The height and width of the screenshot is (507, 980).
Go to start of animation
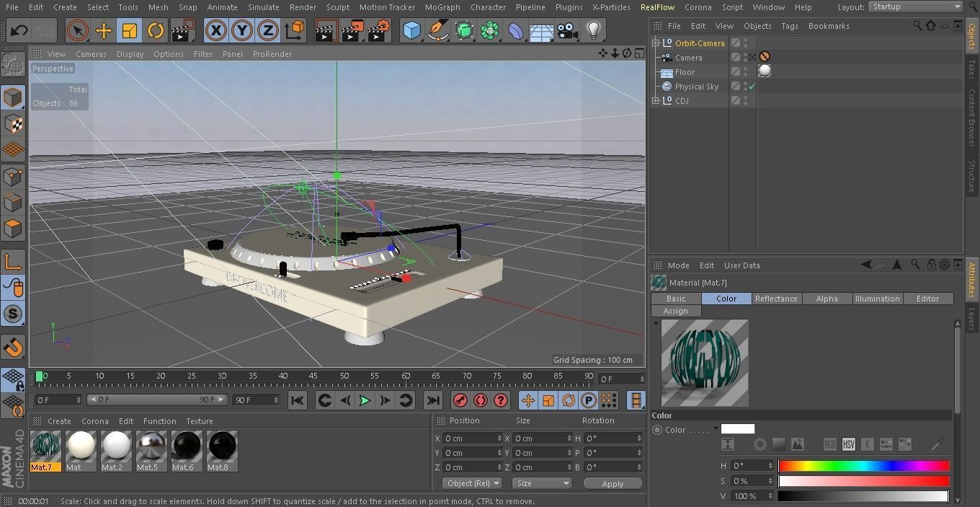coord(297,400)
